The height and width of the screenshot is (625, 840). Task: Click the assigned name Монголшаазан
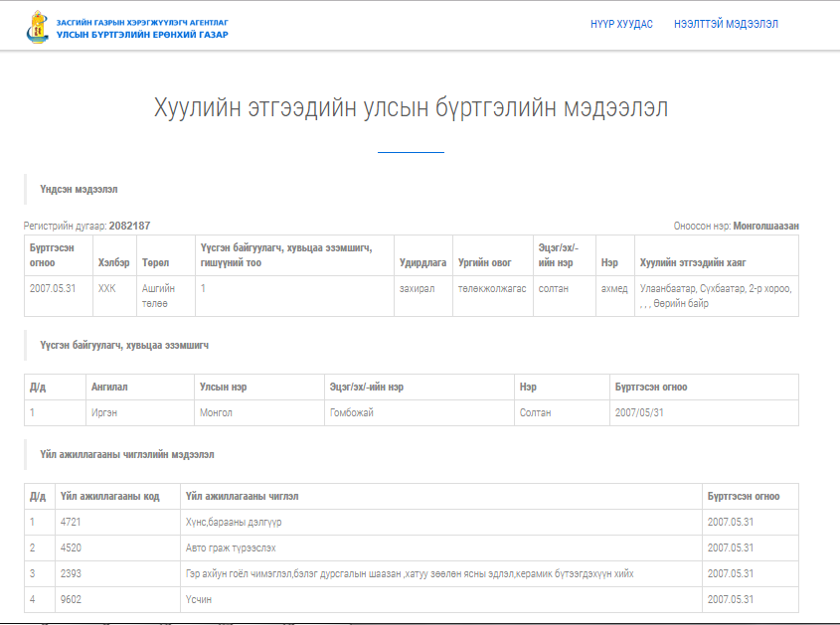click(x=766, y=226)
